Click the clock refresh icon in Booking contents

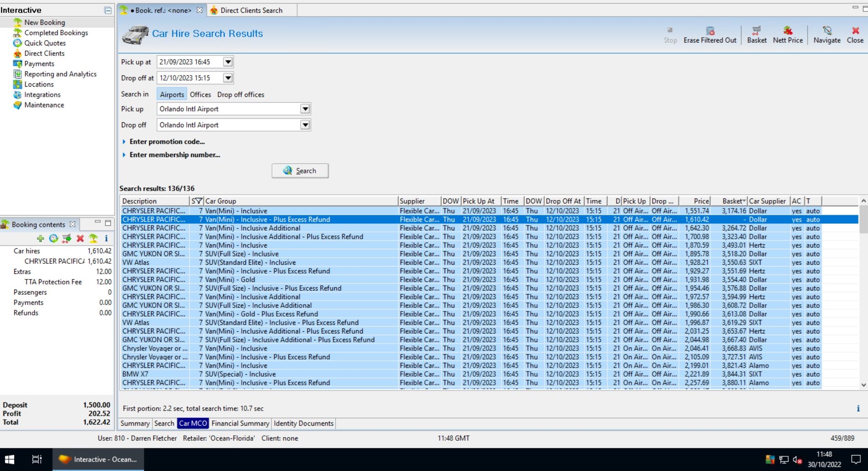pos(54,238)
